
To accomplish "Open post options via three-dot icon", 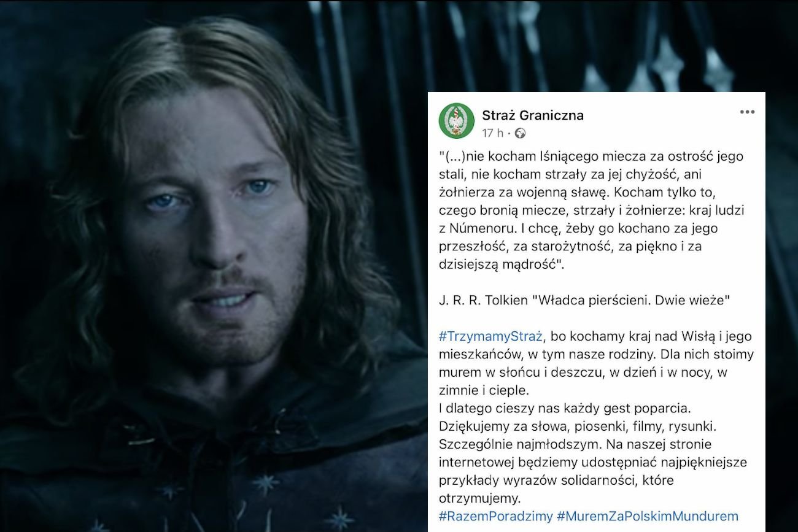I will pos(747,112).
